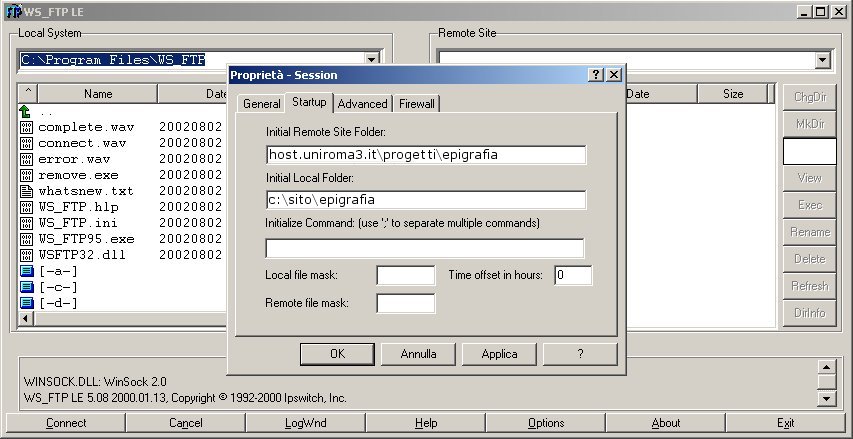Image resolution: width=853 pixels, height=439 pixels.
Task: Click the remote Exec button
Action: coord(809,205)
